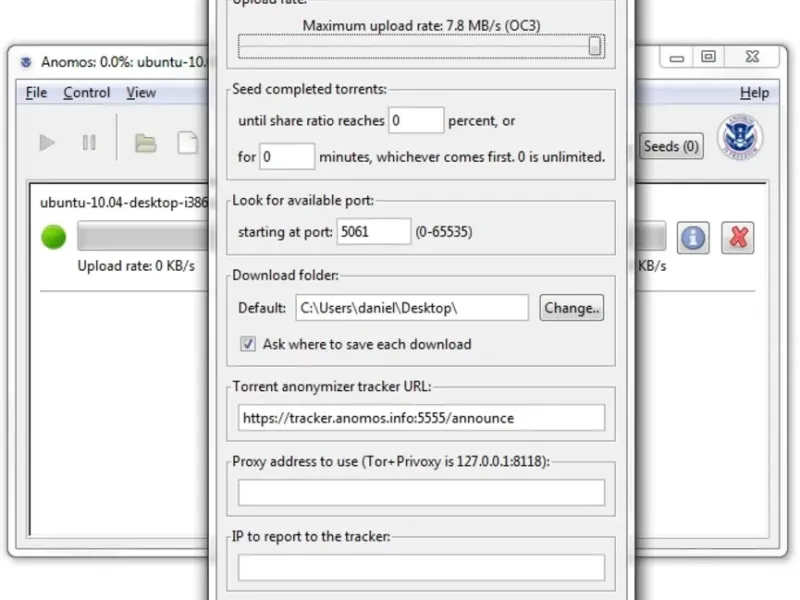This screenshot has height=600, width=800.
Task: Click the proxy address input field
Action: pos(421,492)
